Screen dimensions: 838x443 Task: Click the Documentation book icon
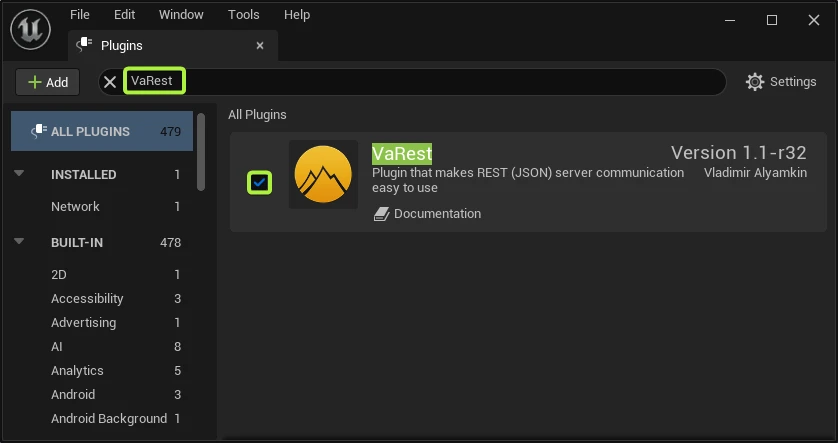point(381,214)
